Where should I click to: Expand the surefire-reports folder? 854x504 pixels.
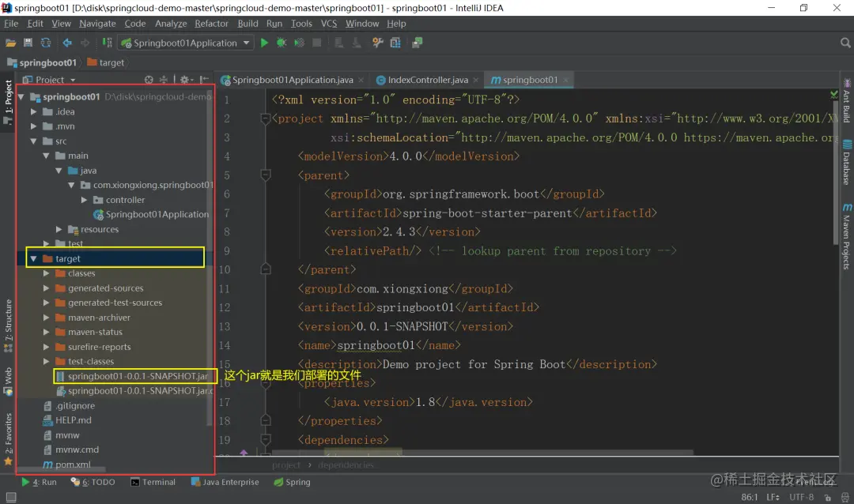[x=47, y=347]
